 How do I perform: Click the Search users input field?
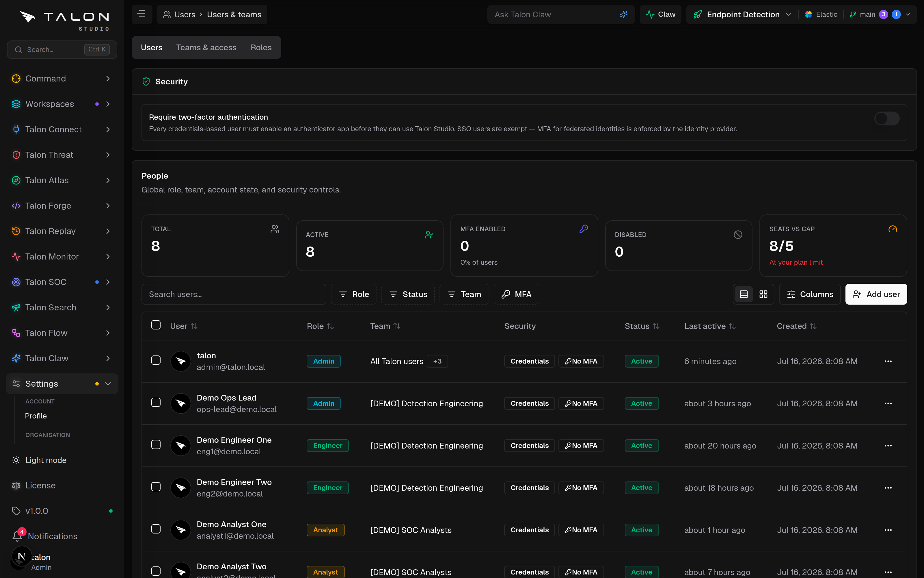[x=234, y=294]
